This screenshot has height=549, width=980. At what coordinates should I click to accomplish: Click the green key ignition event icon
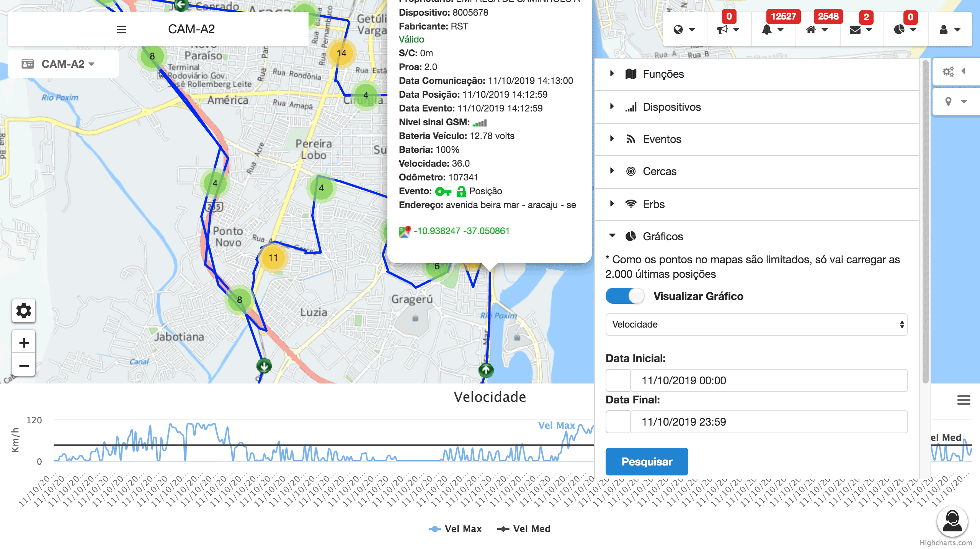pyautogui.click(x=443, y=191)
